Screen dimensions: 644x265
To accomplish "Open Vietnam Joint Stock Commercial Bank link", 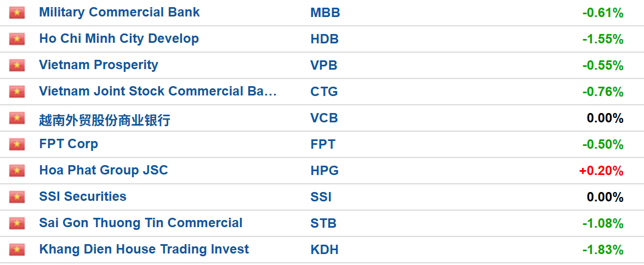I will pyautogui.click(x=158, y=91).
